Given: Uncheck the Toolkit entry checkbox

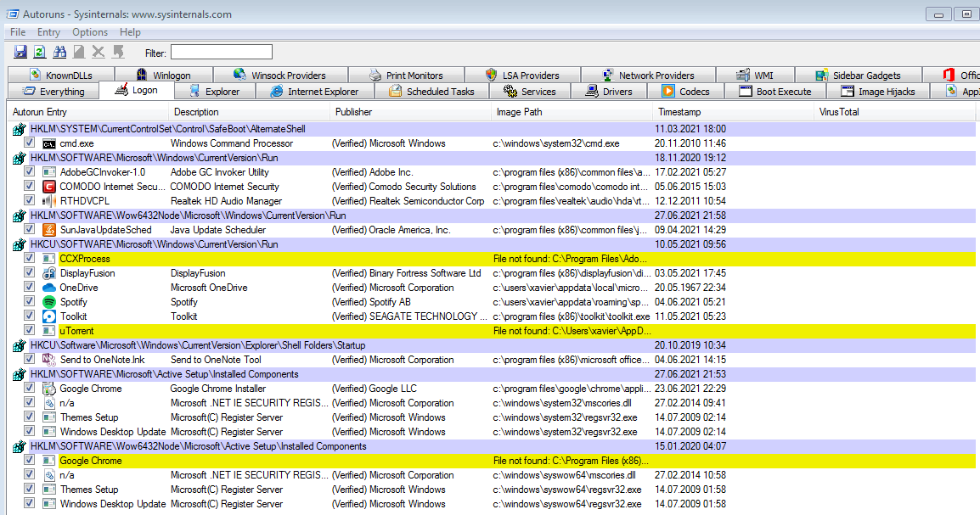Looking at the screenshot, I should pyautogui.click(x=30, y=316).
